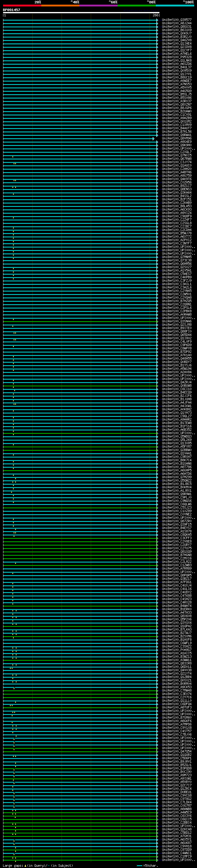The width and height of the screenshot is (197, 868).
Task: Click the yellow gap triangle in the legend
Action: click(25, 865)
